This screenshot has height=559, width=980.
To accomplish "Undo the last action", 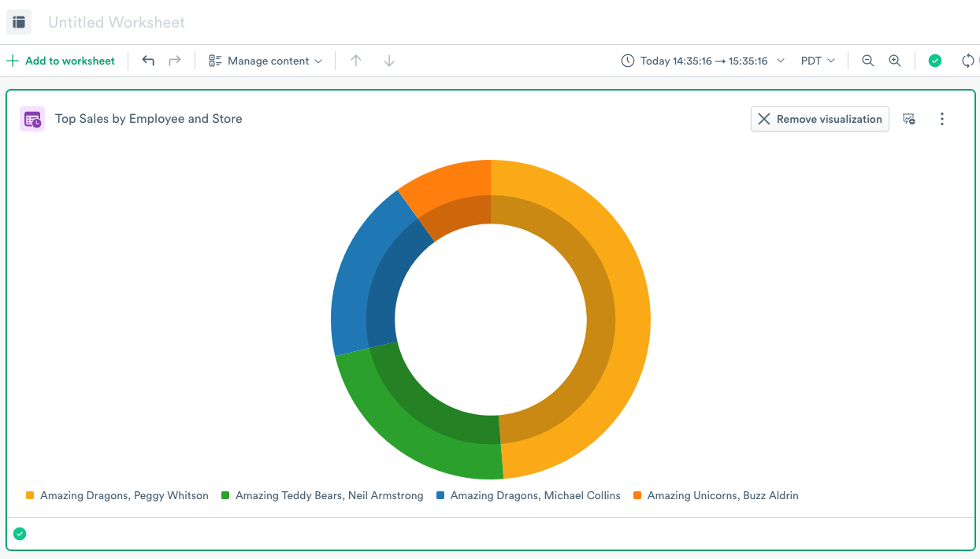I will tap(148, 61).
